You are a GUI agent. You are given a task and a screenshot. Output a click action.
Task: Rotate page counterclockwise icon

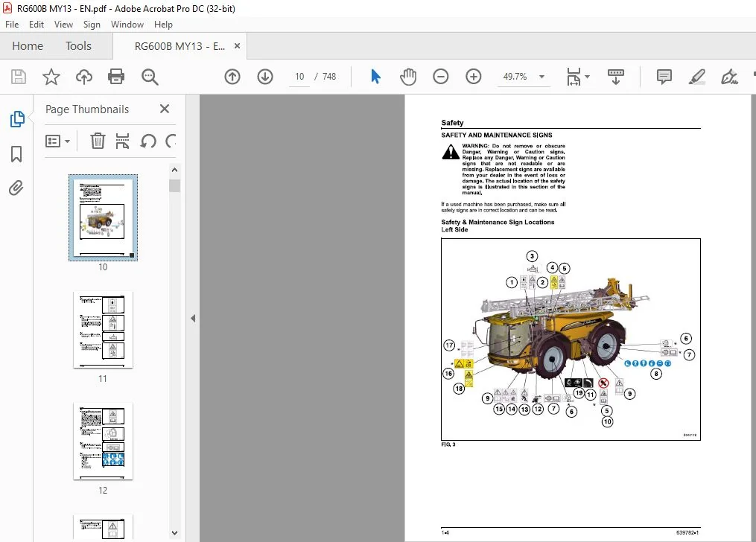click(148, 141)
